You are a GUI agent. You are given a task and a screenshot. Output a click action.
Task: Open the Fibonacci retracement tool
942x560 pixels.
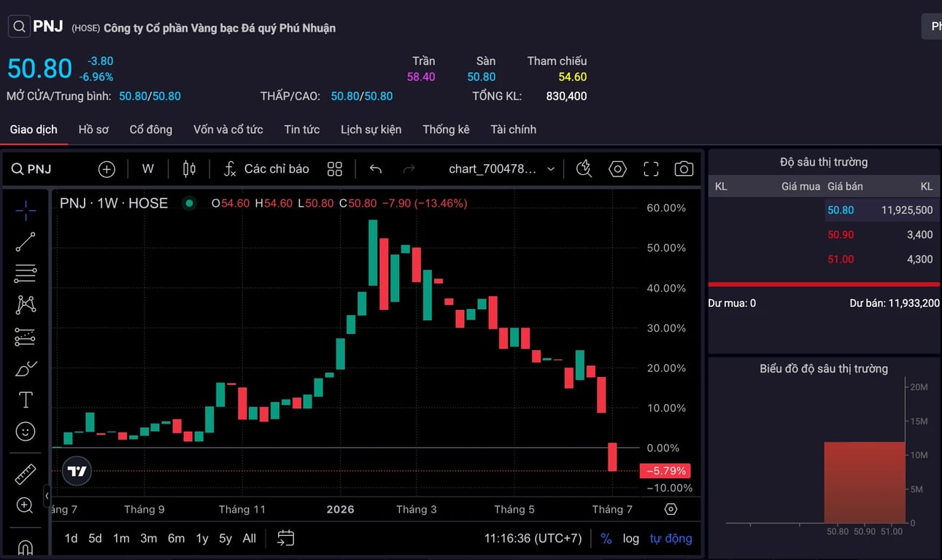pyautogui.click(x=26, y=273)
